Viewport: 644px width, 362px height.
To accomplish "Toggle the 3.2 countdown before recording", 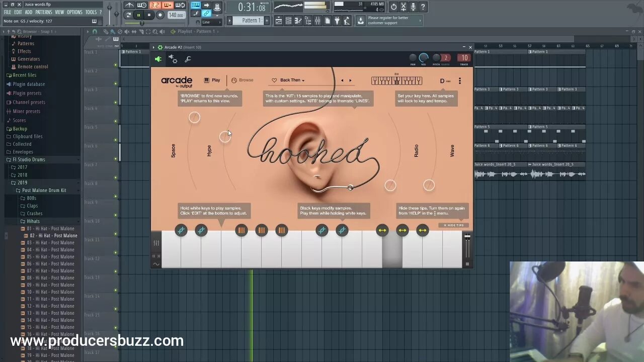I will (155, 6).
